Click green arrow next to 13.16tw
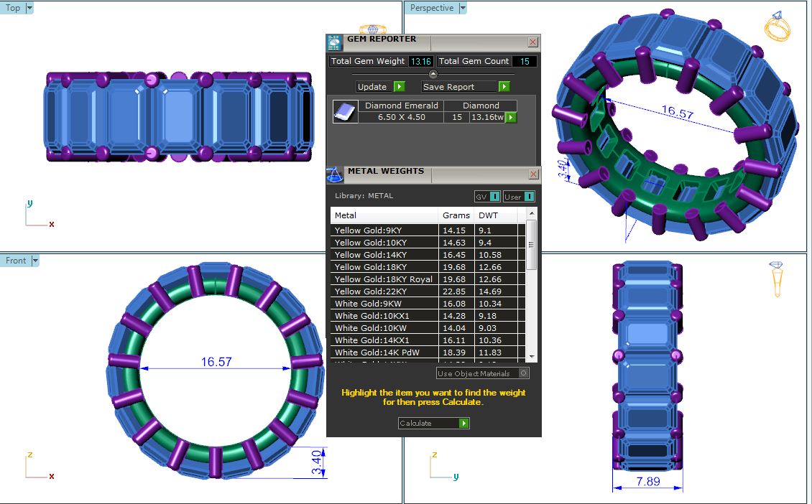Viewport: 812px width, 504px height. tap(511, 118)
